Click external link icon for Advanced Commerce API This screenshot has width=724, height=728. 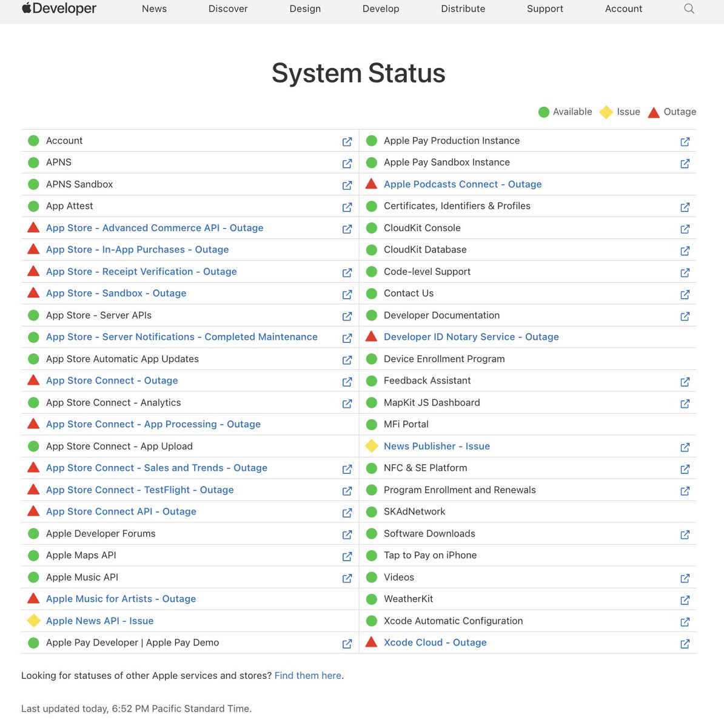pos(347,229)
